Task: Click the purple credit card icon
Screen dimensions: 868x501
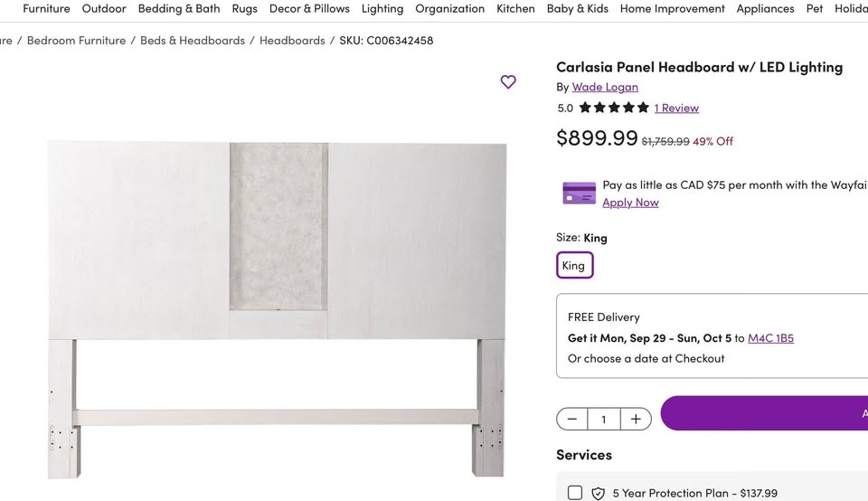Action: pyautogui.click(x=579, y=194)
